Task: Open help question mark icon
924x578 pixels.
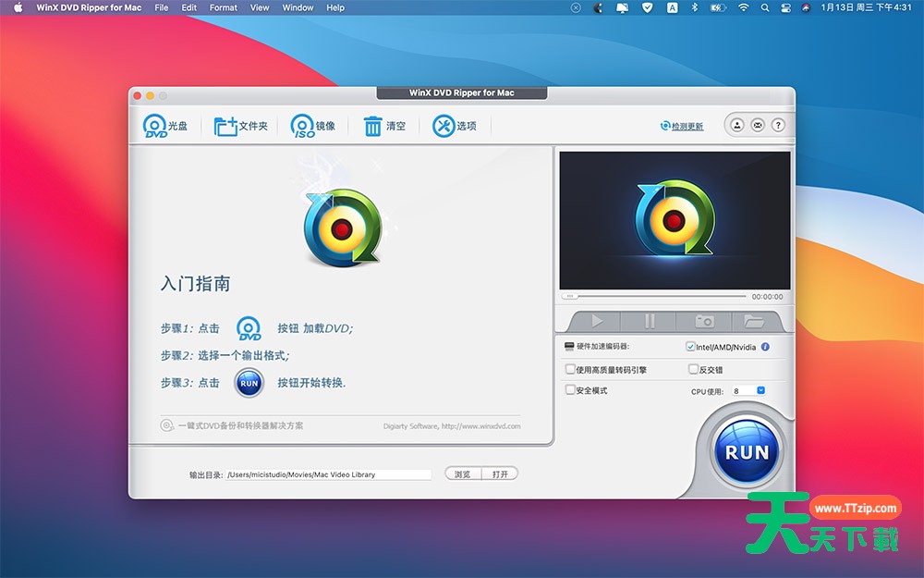Action: [778, 125]
